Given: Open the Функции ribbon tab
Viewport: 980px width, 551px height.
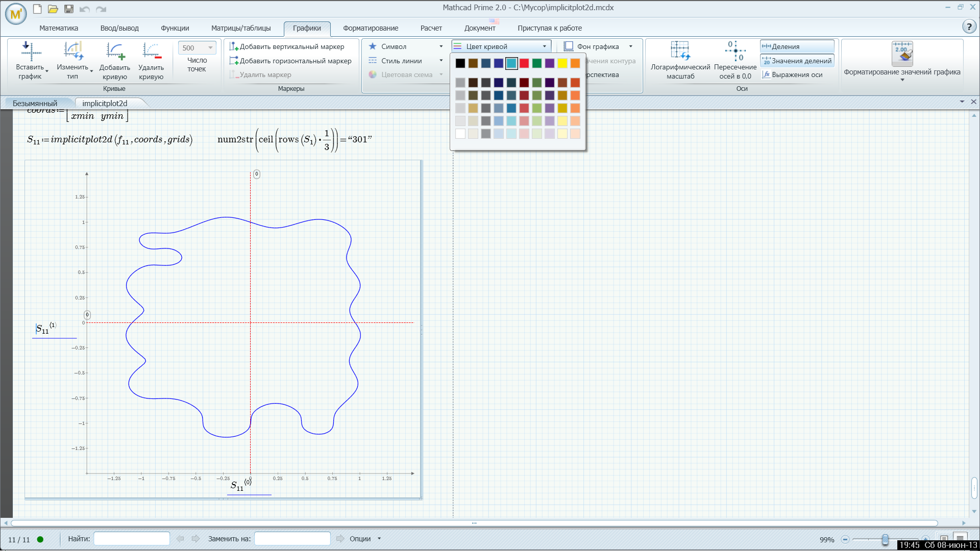Looking at the screenshot, I should (x=175, y=28).
